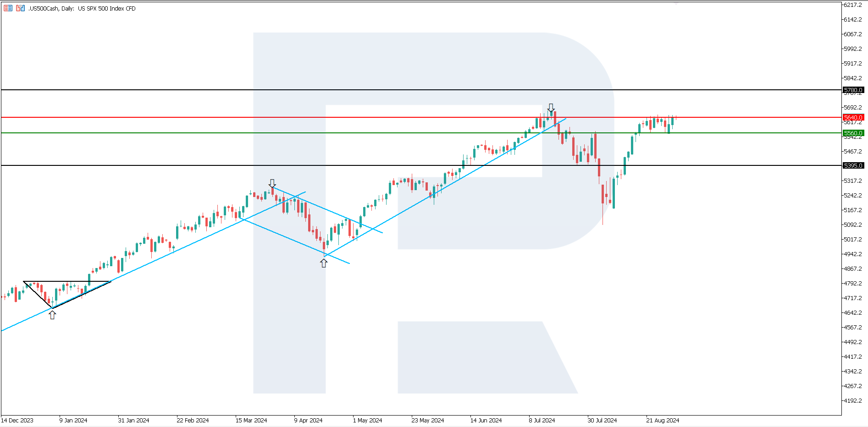Click the 4192.2 price axis value
This screenshot has width=868, height=427.
point(853,401)
